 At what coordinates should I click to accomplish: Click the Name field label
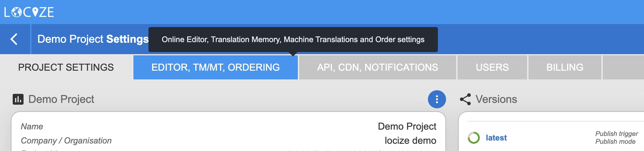point(32,126)
